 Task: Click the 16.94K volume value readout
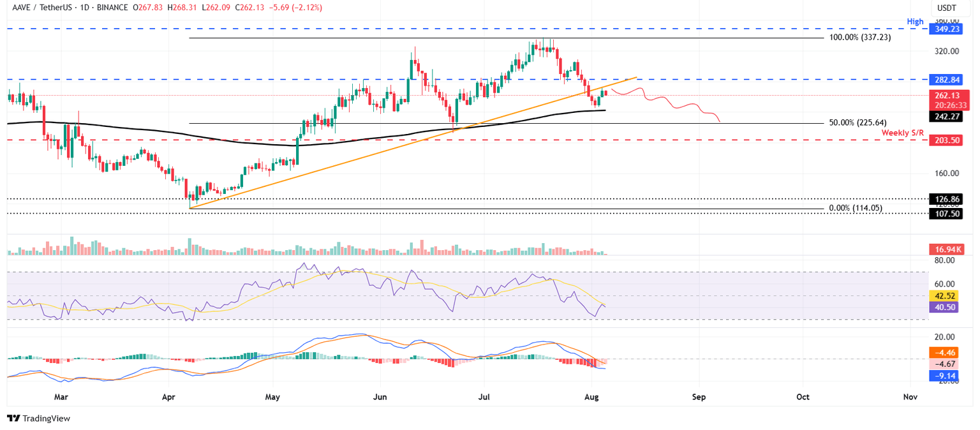tap(946, 249)
